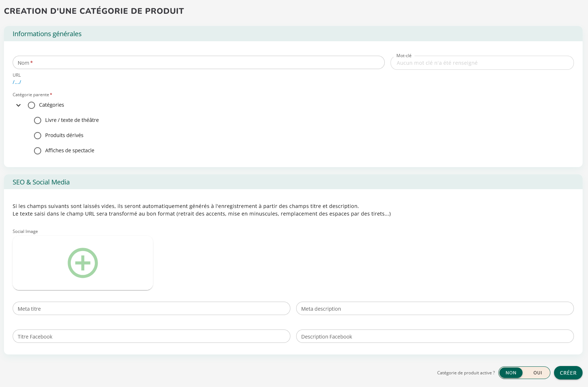Screen dimensions: 588x387
Task: Click the Affiches de spectacle label text
Action: pyautogui.click(x=69, y=150)
